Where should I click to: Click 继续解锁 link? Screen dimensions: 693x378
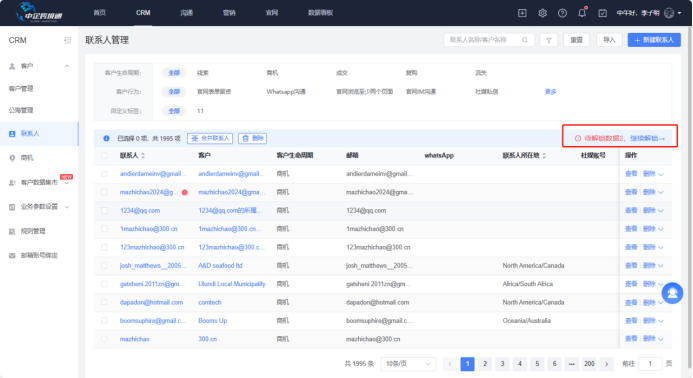pyautogui.click(x=647, y=138)
